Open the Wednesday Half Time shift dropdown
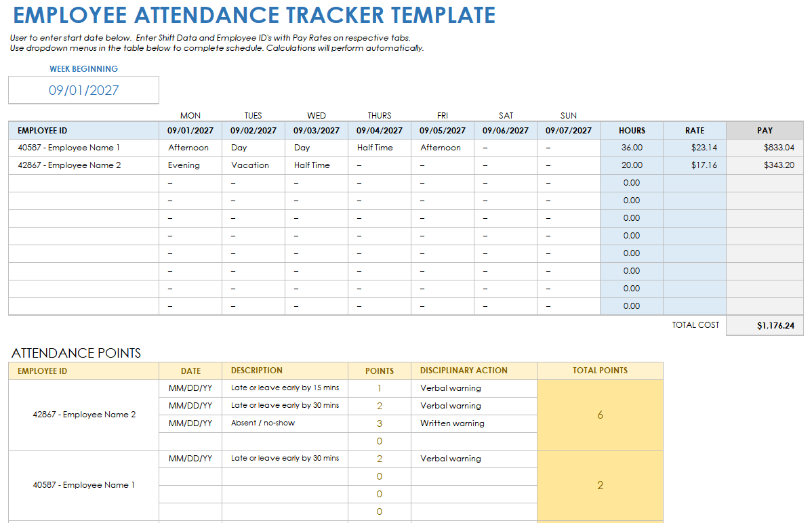 pyautogui.click(x=316, y=165)
